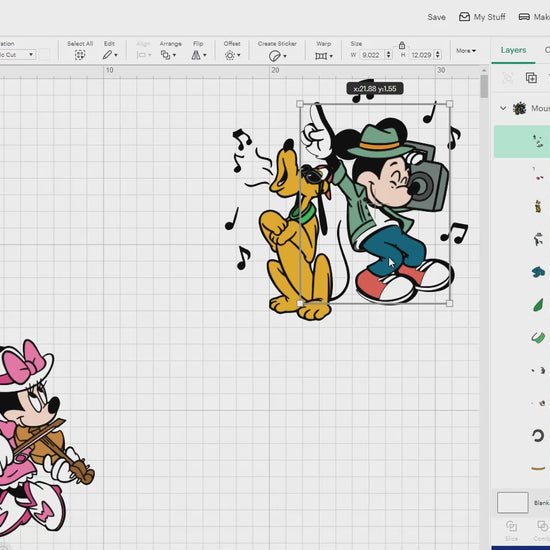Select the green collar layer thumbnail
550x550 pixels.
538,337
